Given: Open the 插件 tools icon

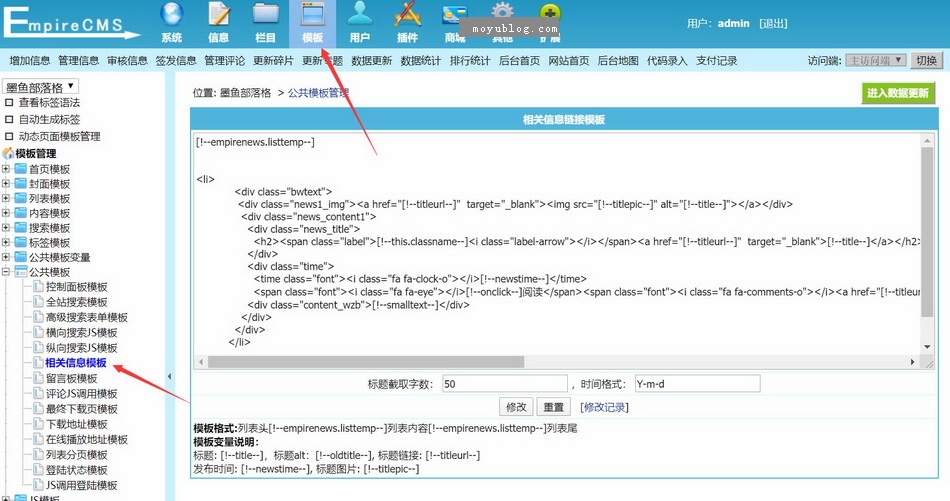Looking at the screenshot, I should pos(407,15).
